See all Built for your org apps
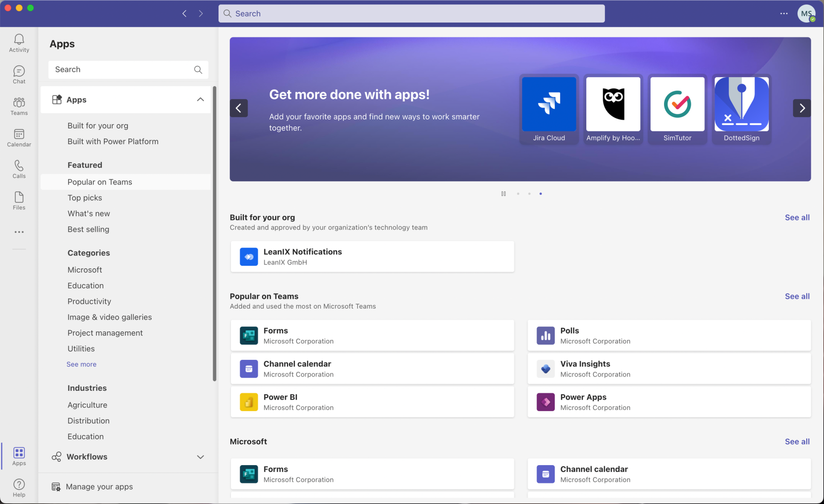 [x=797, y=218]
